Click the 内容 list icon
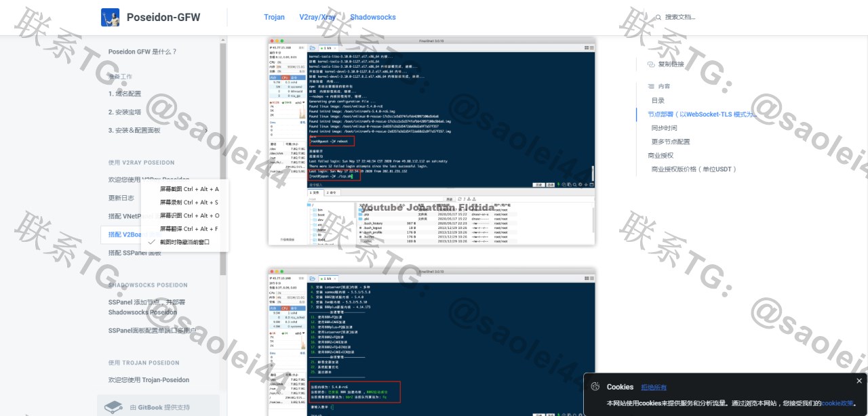This screenshot has width=868, height=416. click(x=650, y=86)
